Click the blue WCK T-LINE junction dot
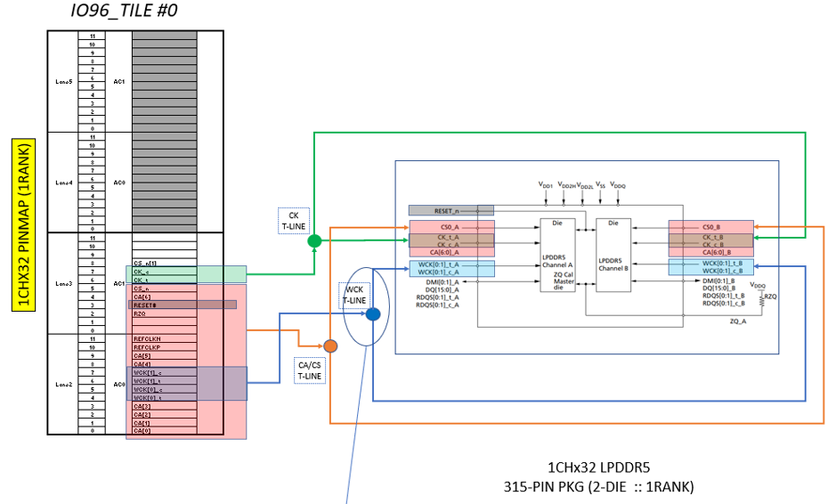 pos(373,314)
